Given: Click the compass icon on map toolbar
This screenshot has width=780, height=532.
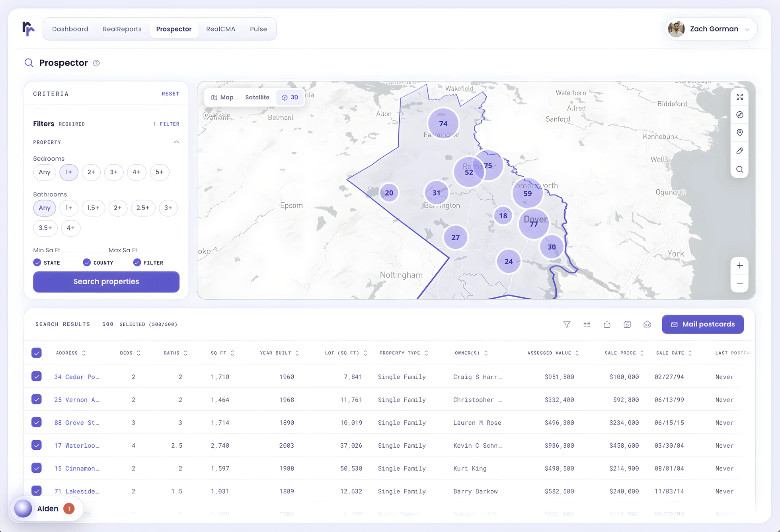Looking at the screenshot, I should tap(739, 115).
